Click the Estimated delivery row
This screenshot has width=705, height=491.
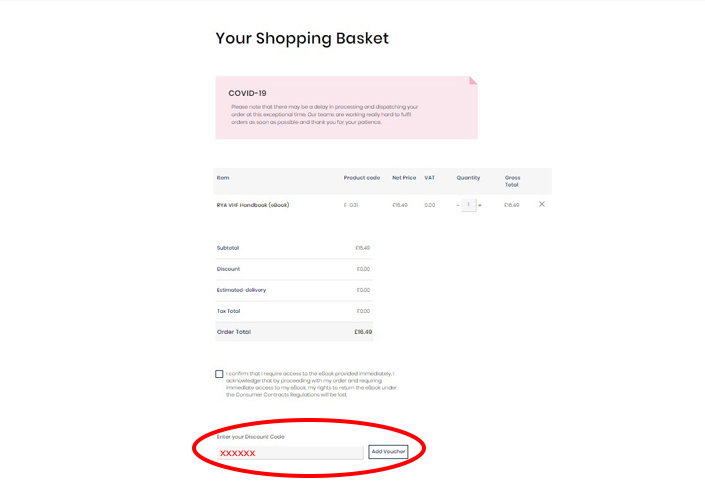[294, 290]
